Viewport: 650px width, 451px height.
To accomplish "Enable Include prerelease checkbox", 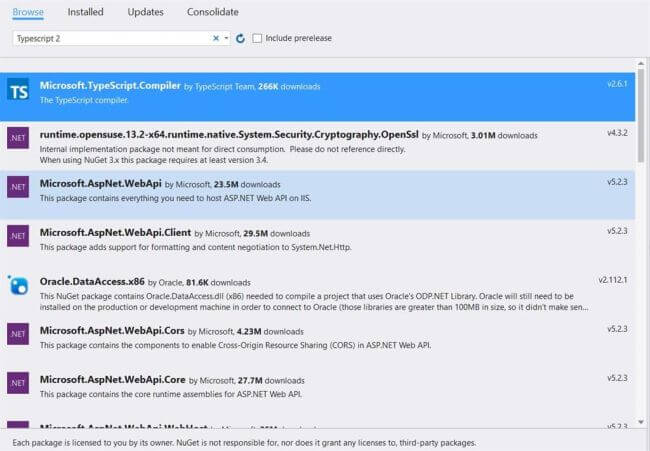I will click(x=257, y=38).
